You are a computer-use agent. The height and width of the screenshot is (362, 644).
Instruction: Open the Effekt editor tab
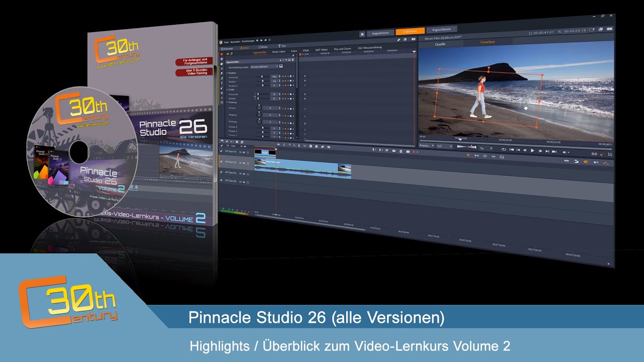tap(306, 50)
